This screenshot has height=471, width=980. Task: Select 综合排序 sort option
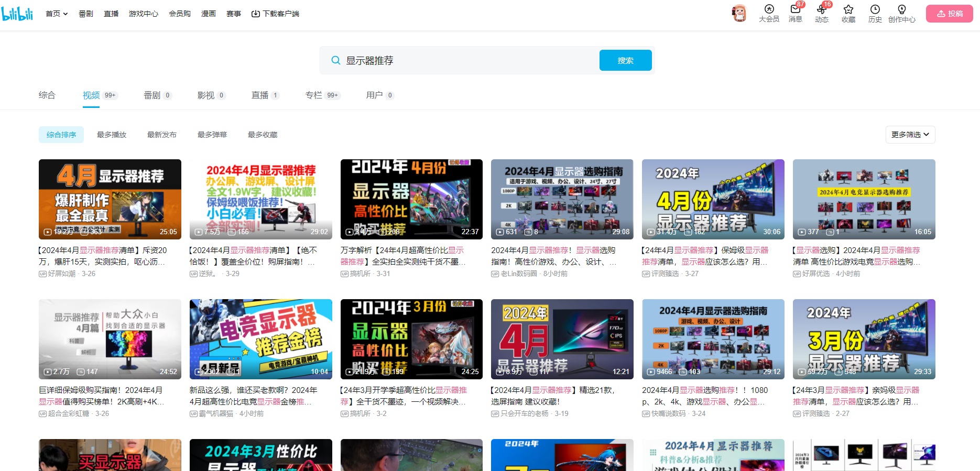click(x=61, y=135)
